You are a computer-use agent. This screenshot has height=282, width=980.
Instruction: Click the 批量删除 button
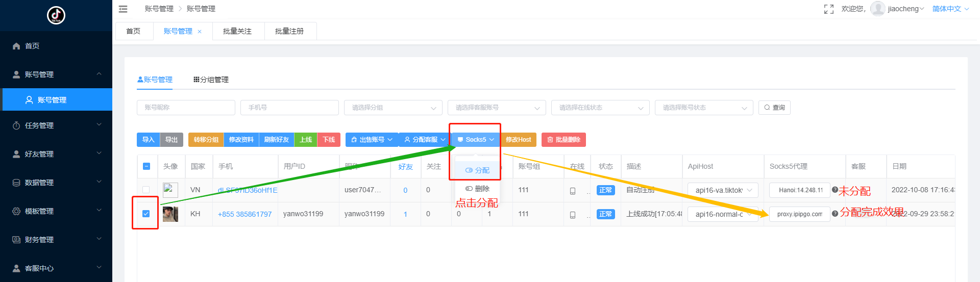(x=563, y=140)
